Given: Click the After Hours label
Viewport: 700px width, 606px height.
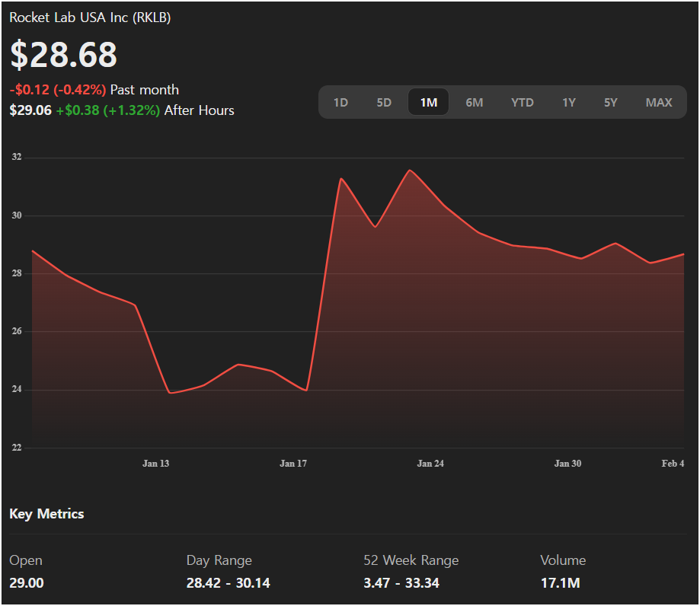Looking at the screenshot, I should [x=199, y=110].
